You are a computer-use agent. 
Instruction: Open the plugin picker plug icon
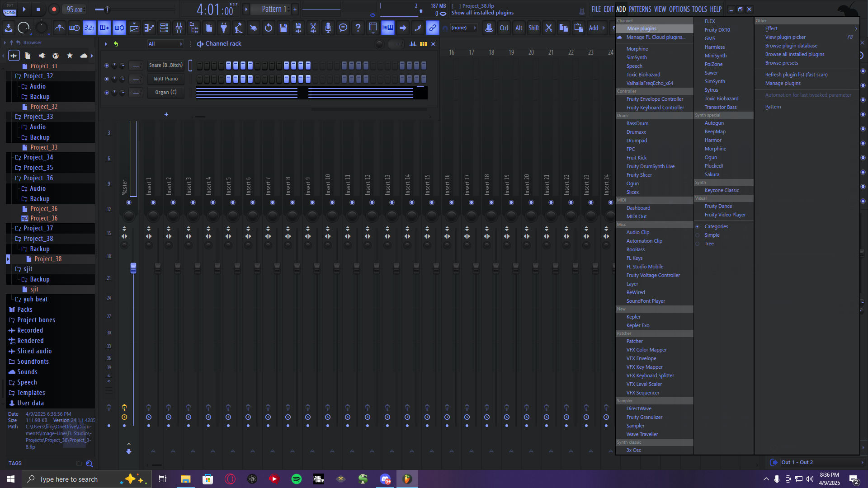[224, 28]
